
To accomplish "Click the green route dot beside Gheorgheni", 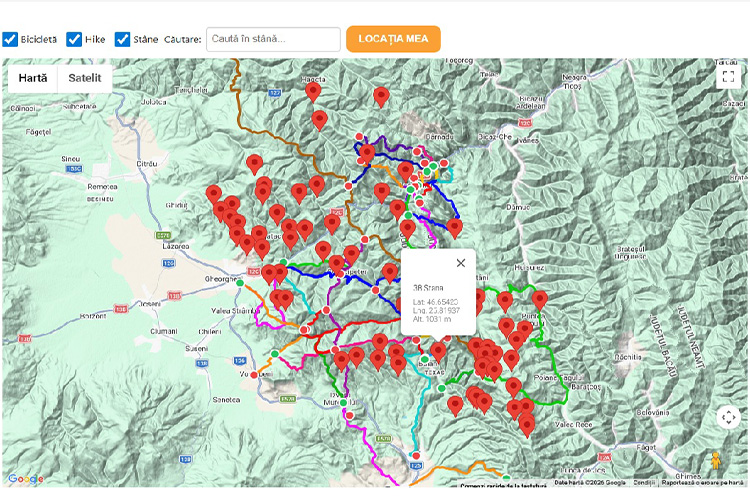I will pyautogui.click(x=239, y=282).
